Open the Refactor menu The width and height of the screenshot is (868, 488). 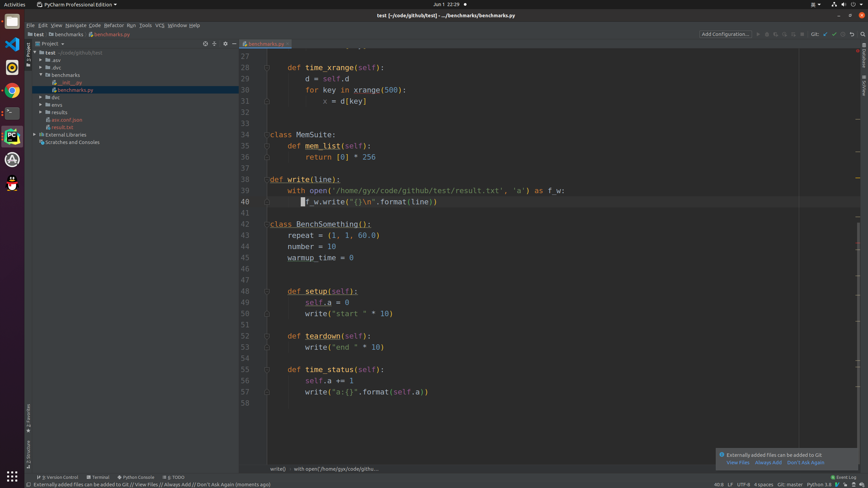click(114, 25)
